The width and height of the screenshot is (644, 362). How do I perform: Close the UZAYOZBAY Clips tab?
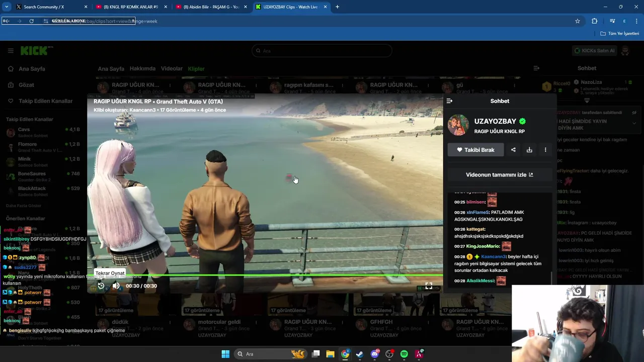coord(326,7)
